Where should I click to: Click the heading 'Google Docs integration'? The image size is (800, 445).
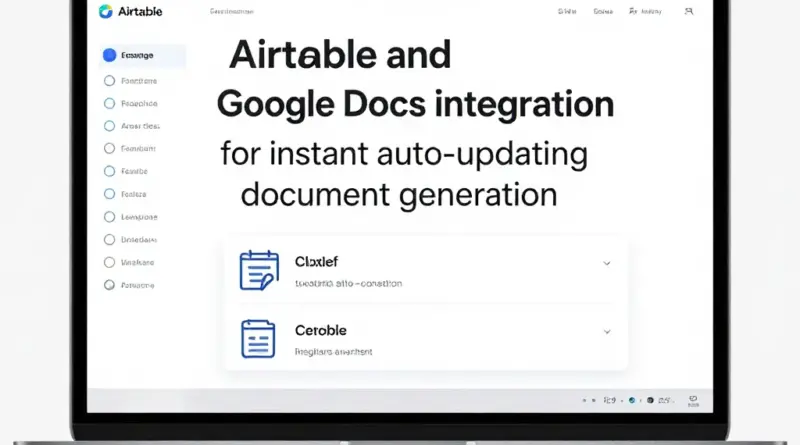[415, 104]
